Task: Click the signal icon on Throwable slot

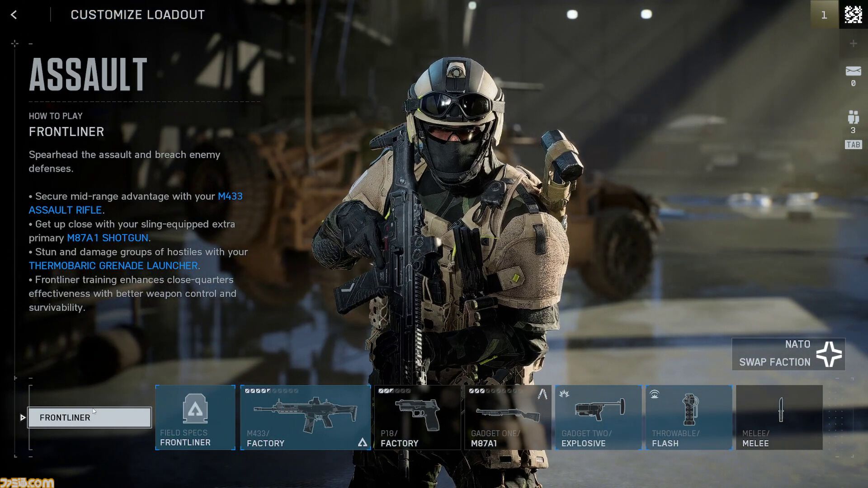Action: pyautogui.click(x=654, y=394)
